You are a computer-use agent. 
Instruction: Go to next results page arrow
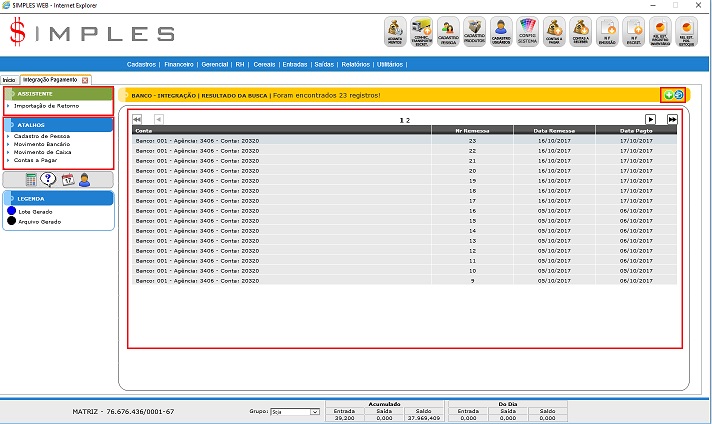[x=650, y=119]
